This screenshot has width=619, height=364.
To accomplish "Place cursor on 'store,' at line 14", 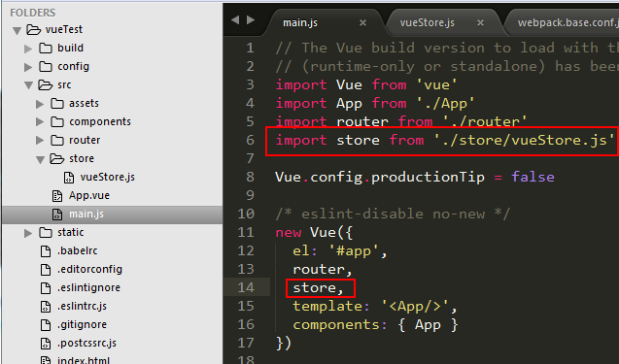I will pos(318,288).
